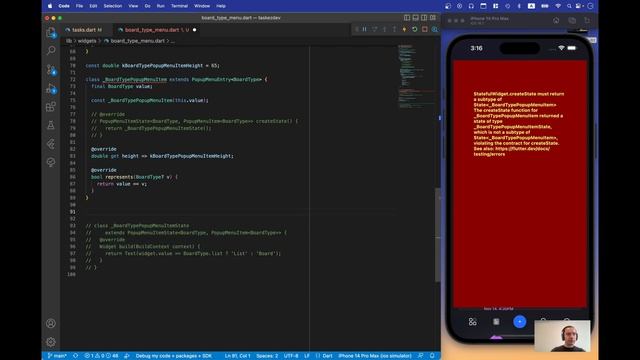Change indentation via 'Spaces: 2'
This screenshot has height=360, width=640.
coord(267,356)
